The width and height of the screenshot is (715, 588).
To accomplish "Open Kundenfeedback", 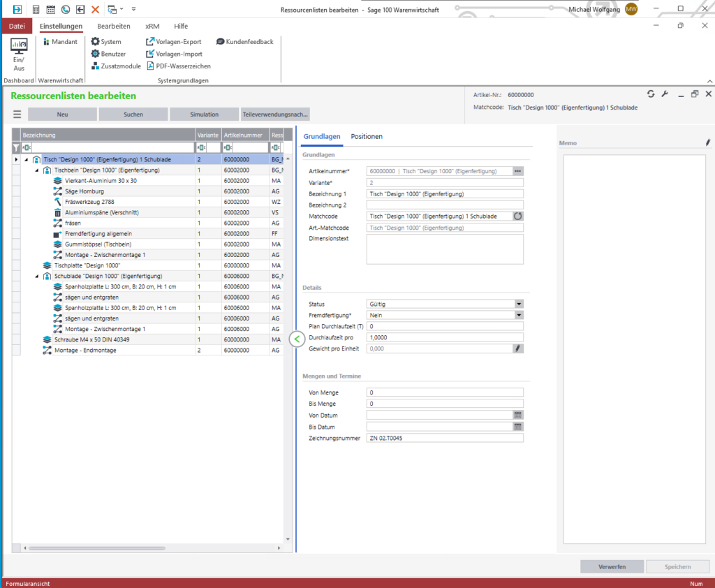I will click(x=245, y=41).
